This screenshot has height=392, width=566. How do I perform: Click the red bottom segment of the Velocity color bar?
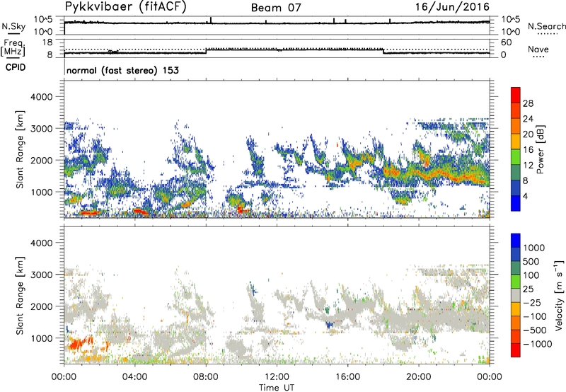516,350
